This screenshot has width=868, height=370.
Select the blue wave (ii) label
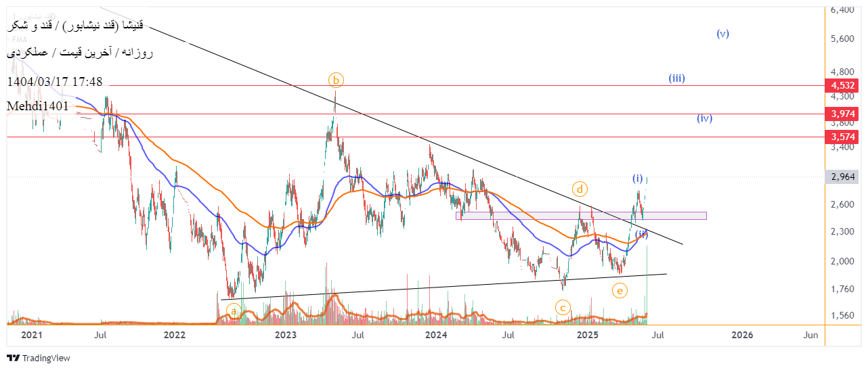641,234
